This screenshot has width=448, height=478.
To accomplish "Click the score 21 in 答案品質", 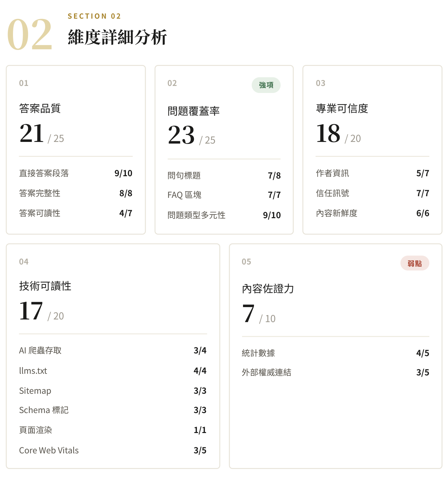I will [32, 133].
